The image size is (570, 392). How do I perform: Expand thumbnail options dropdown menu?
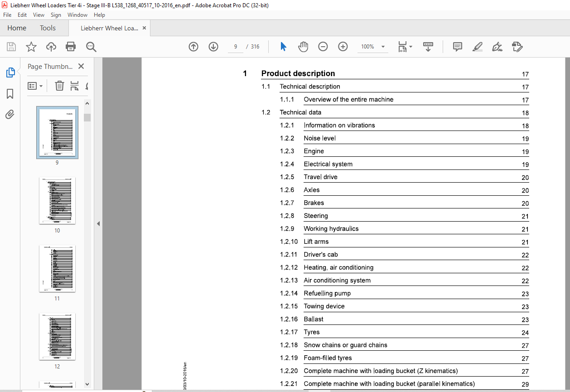tap(35, 86)
